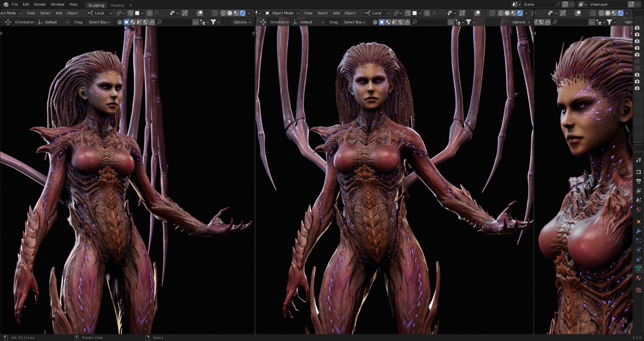
Task: Open filter funnel in left viewport tool settings
Action: click(215, 22)
